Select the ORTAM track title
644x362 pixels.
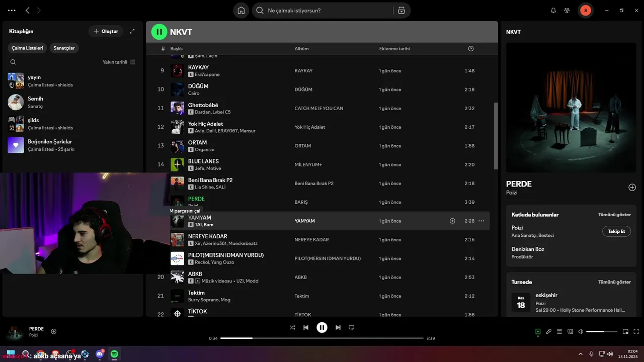(197, 143)
